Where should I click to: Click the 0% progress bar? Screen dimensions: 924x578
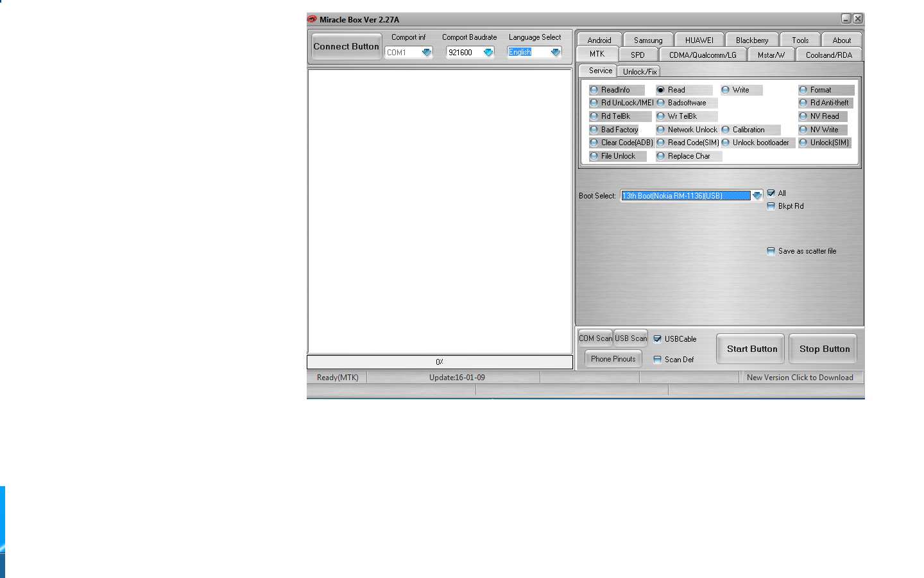click(x=440, y=362)
